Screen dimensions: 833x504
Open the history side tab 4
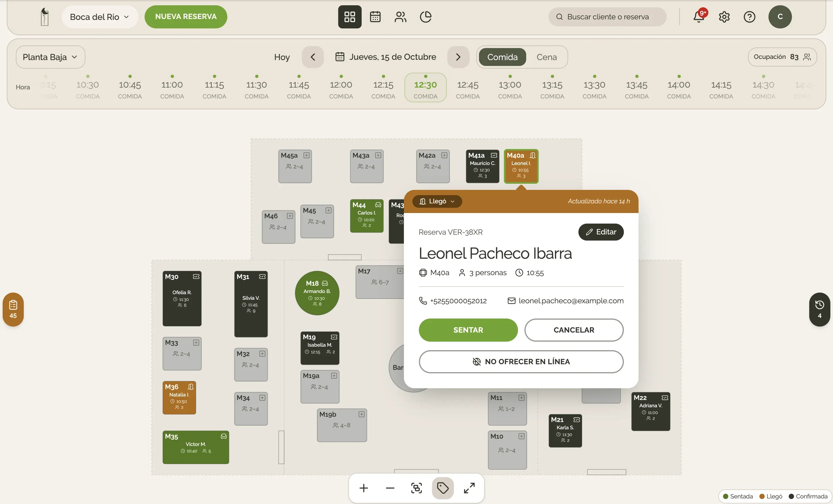coord(820,309)
